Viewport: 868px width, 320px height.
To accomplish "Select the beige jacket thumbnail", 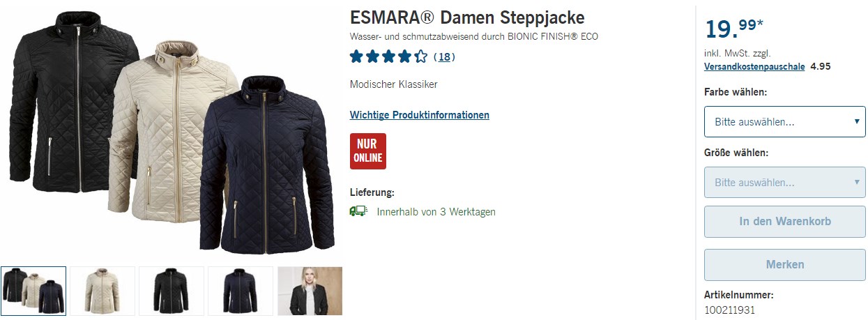I will 102,291.
